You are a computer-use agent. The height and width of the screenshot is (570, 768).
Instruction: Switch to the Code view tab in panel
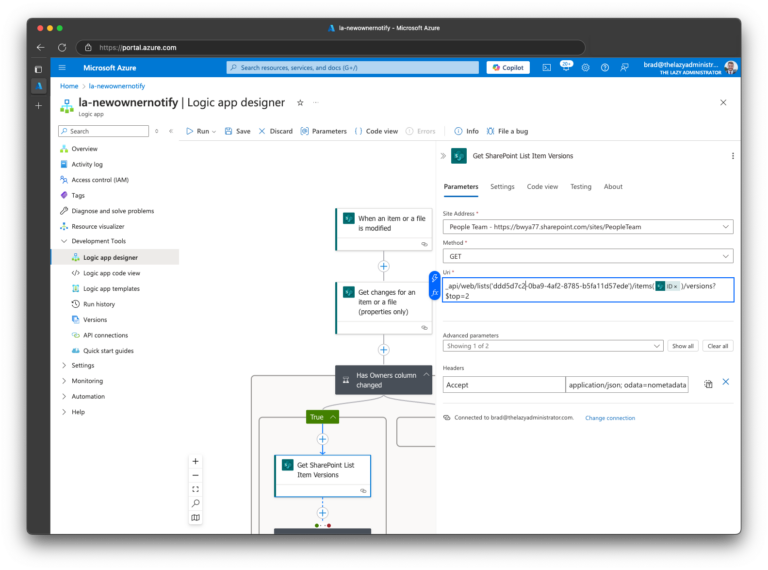point(542,187)
